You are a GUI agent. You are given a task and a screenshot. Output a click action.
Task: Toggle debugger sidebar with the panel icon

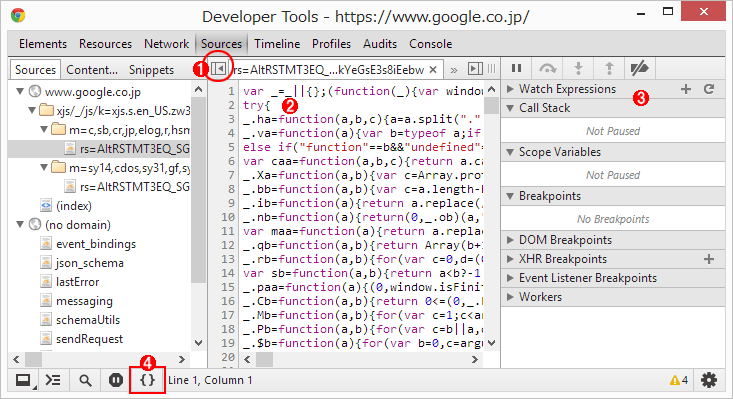tap(475, 69)
